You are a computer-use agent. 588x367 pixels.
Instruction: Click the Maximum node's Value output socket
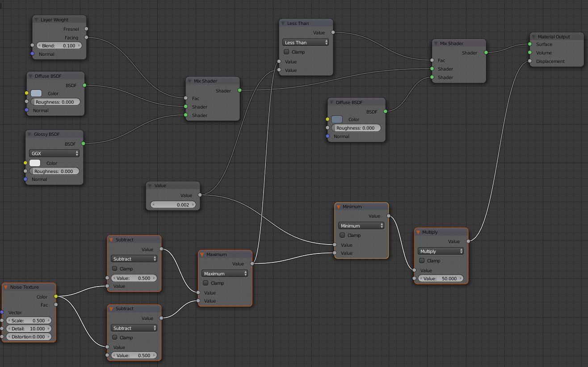252,264
